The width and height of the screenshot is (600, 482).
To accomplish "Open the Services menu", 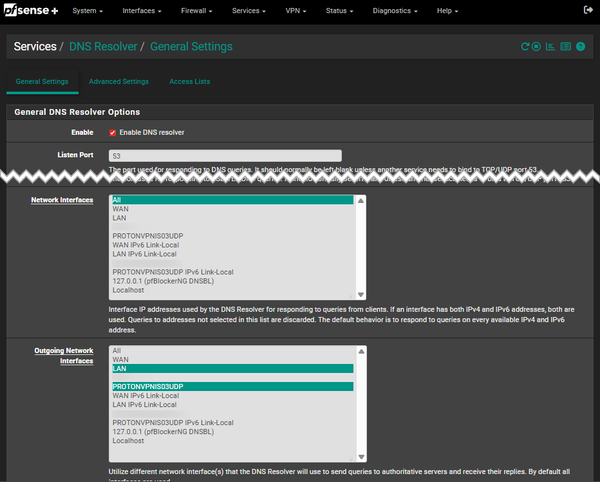I will tap(249, 11).
